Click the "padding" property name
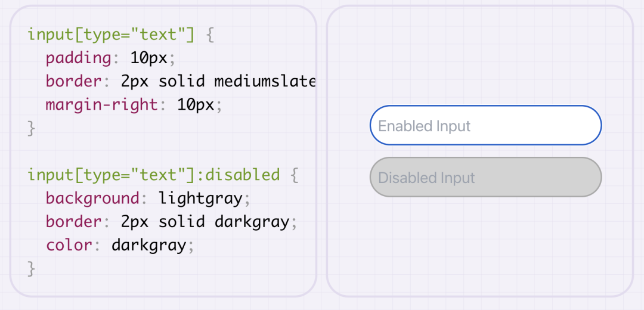 coord(78,58)
